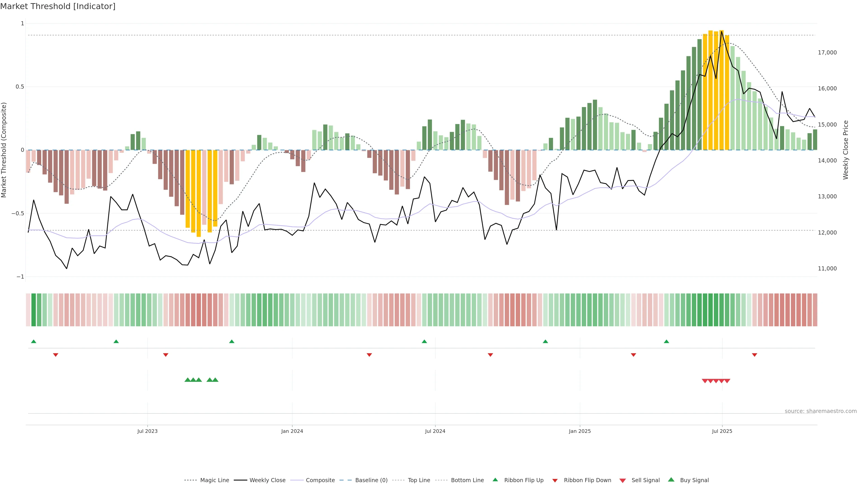The image size is (868, 488).
Task: Toggle the Top Line legend entry
Action: click(x=419, y=480)
